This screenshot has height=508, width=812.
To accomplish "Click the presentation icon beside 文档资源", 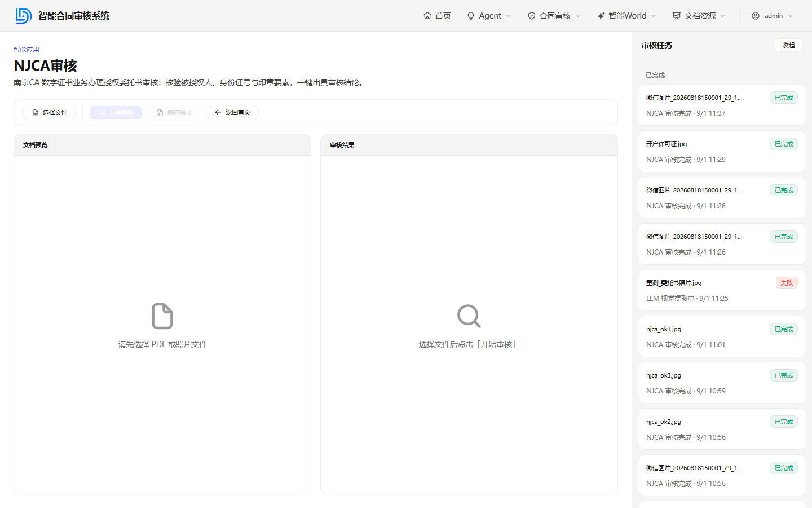I will click(x=677, y=16).
